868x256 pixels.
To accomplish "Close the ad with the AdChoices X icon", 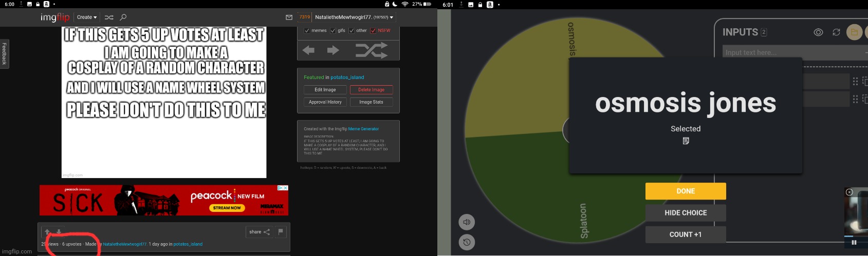I will (x=285, y=188).
